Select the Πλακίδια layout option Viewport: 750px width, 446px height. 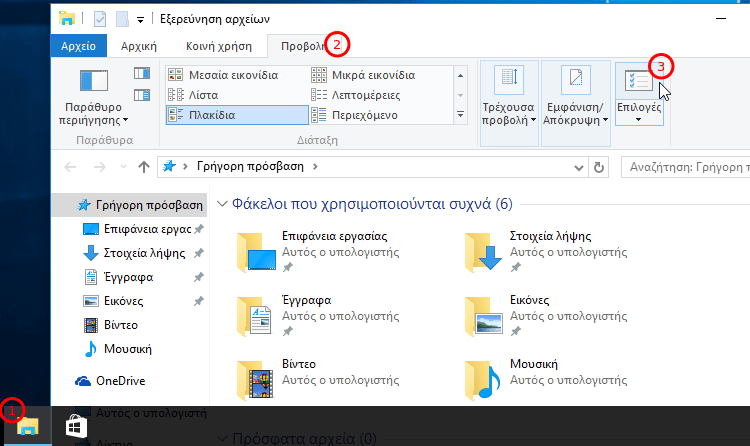237,115
